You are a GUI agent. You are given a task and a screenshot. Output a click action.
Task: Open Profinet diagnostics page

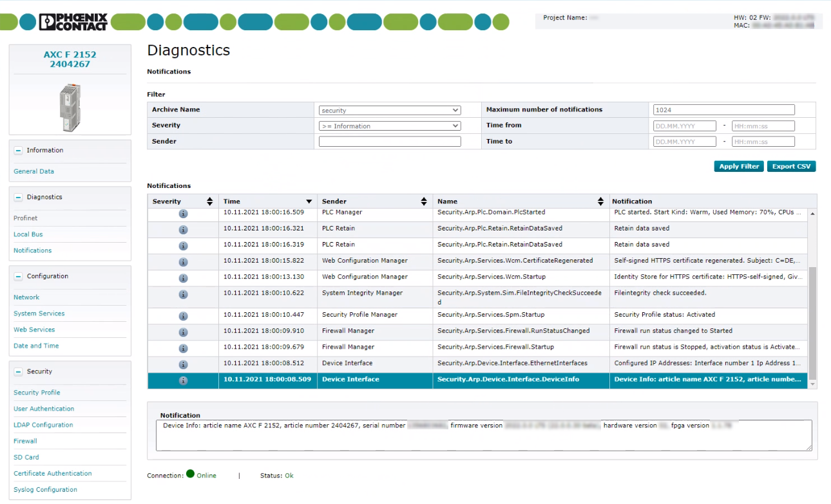[x=26, y=218]
